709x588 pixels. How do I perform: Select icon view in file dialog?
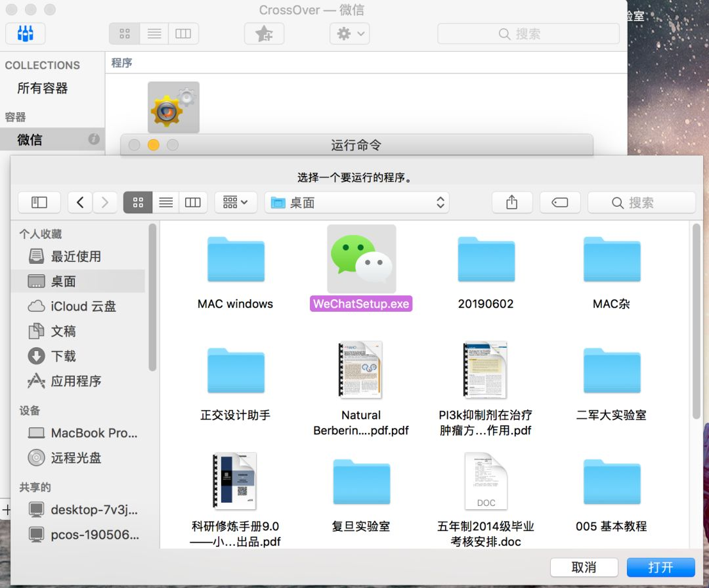[x=138, y=203]
